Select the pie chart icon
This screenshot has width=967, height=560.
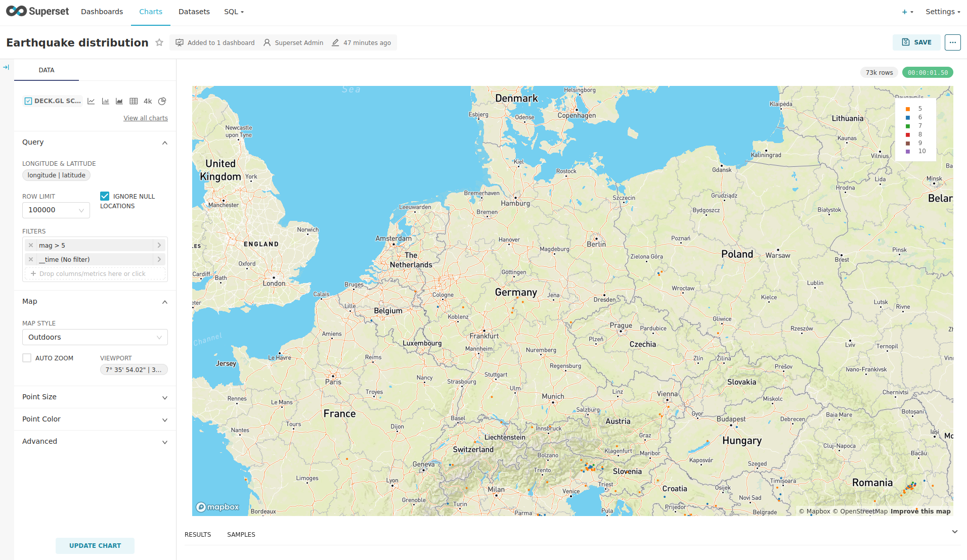pos(162,101)
